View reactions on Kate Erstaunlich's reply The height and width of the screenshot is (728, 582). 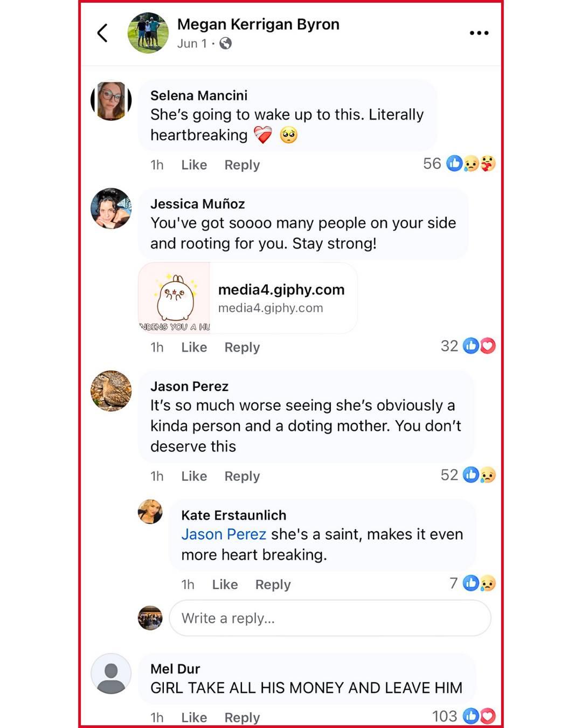(473, 583)
